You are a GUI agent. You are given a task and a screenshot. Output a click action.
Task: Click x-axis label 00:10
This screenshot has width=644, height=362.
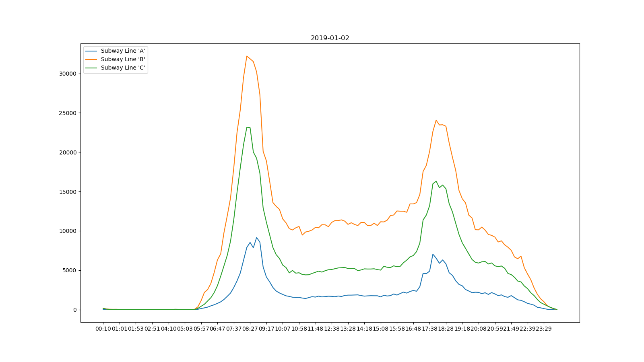pyautogui.click(x=103, y=329)
